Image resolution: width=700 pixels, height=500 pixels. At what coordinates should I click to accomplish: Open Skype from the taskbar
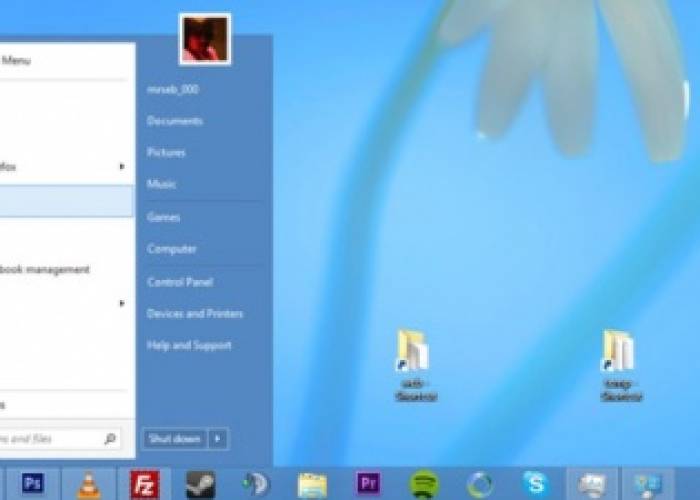(535, 484)
